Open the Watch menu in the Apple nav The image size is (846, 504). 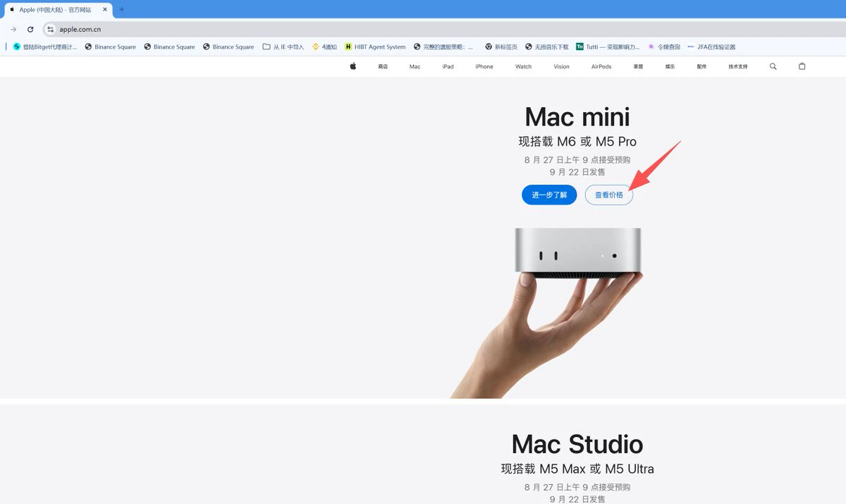tap(524, 67)
